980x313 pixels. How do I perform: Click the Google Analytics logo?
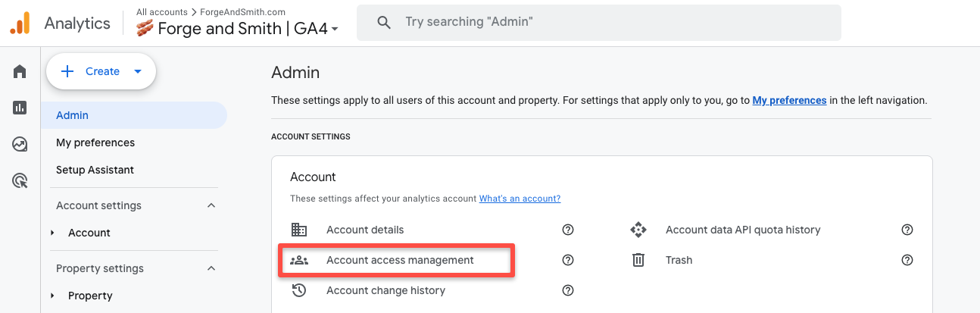point(20,23)
